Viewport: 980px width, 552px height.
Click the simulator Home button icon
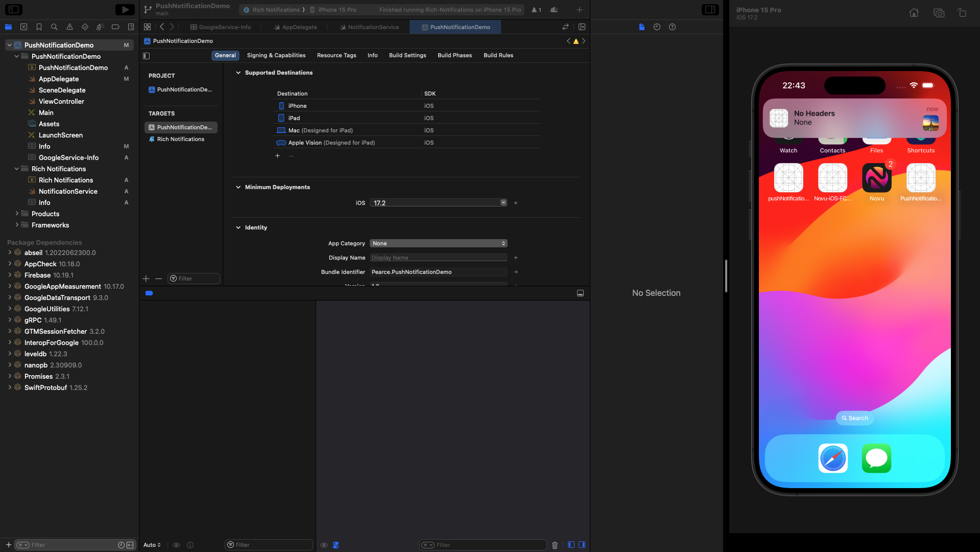coord(914,13)
